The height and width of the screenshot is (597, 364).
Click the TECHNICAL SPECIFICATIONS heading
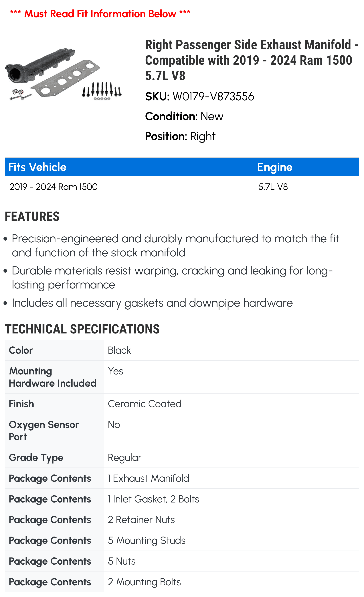point(82,329)
